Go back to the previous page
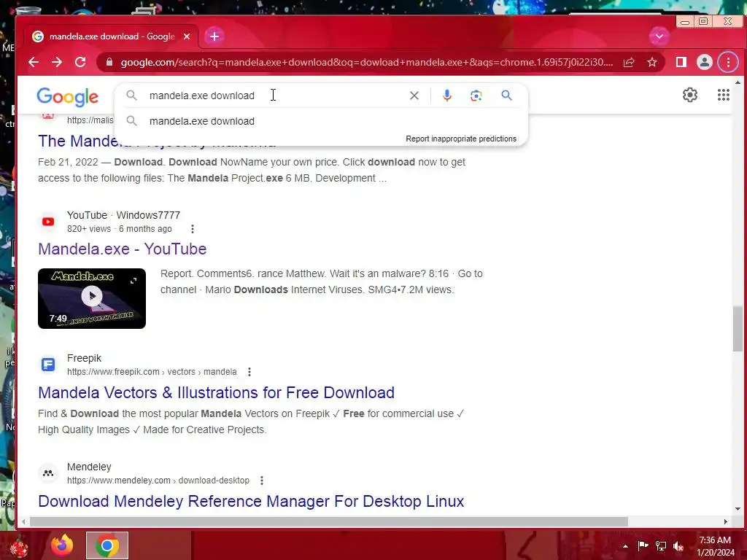 pos(34,62)
